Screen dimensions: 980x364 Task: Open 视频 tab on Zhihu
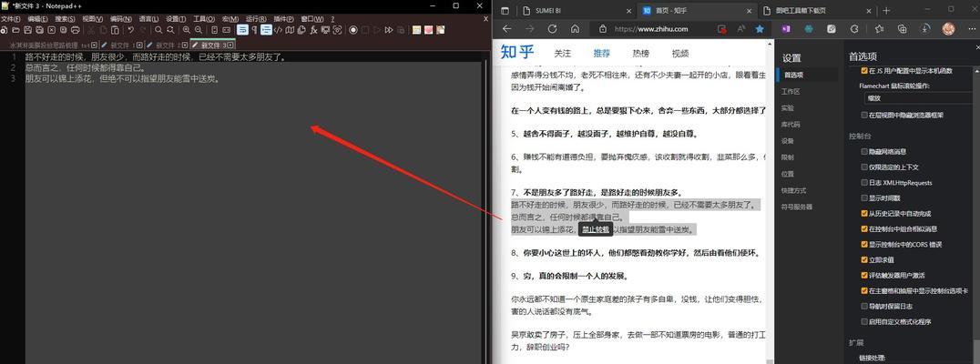(x=680, y=54)
